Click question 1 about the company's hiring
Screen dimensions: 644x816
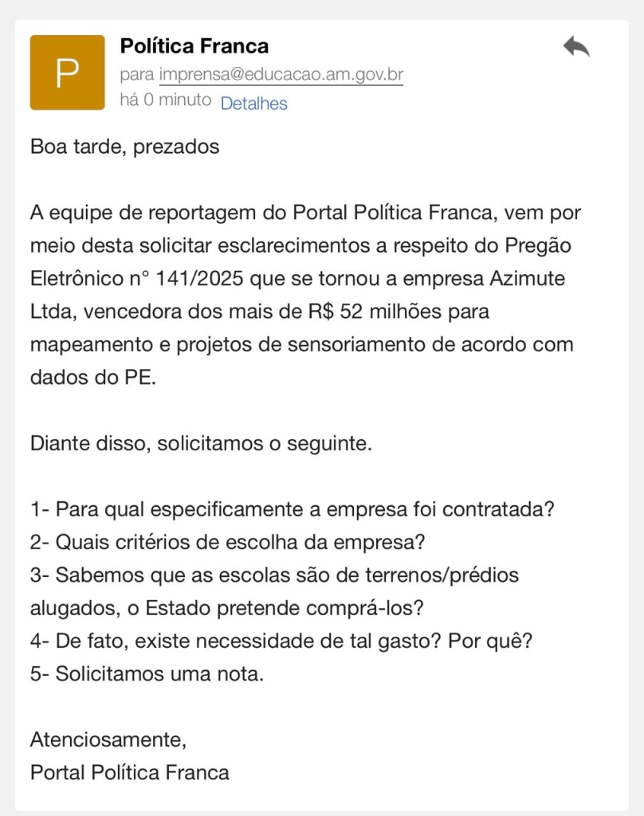pyautogui.click(x=292, y=509)
